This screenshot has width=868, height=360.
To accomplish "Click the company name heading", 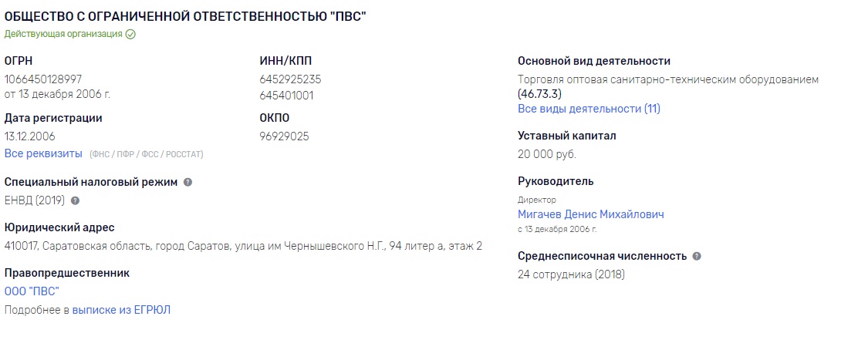I will point(185,16).
